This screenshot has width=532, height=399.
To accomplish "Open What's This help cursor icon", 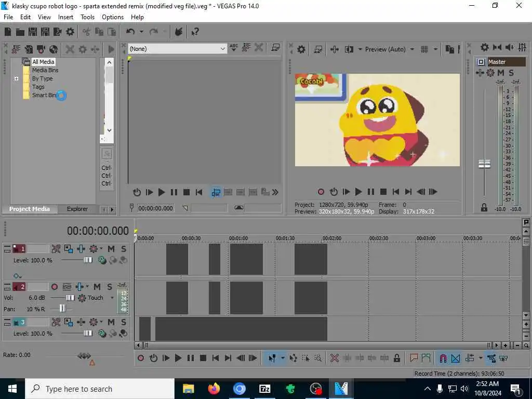I will (195, 32).
